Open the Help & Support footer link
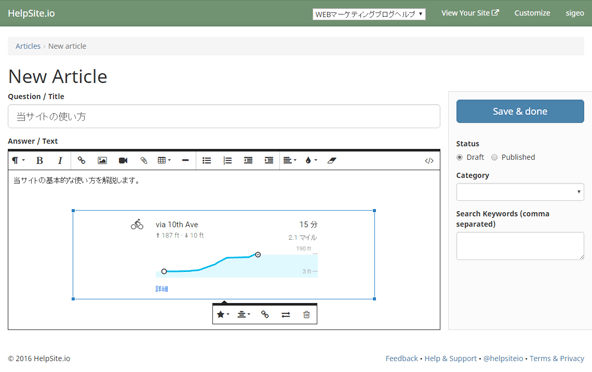Screen dimensions: 592x372 tap(450, 358)
